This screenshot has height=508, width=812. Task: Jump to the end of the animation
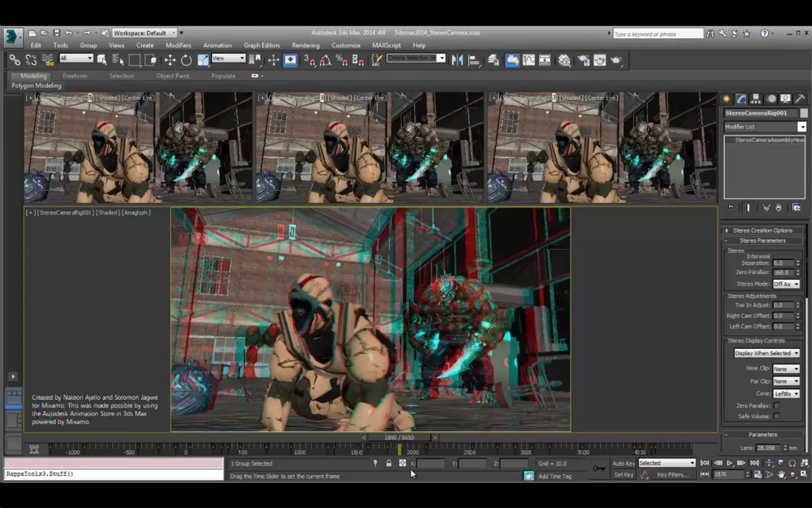click(x=754, y=463)
